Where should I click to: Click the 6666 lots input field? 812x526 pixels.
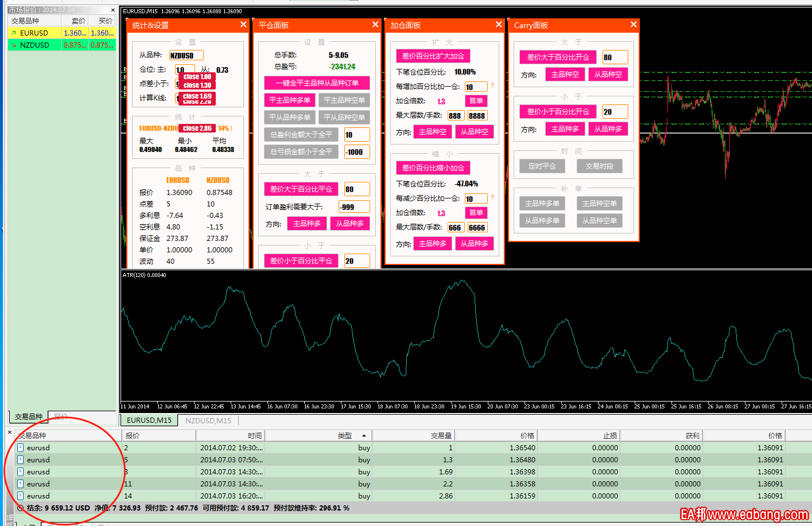[x=477, y=227]
